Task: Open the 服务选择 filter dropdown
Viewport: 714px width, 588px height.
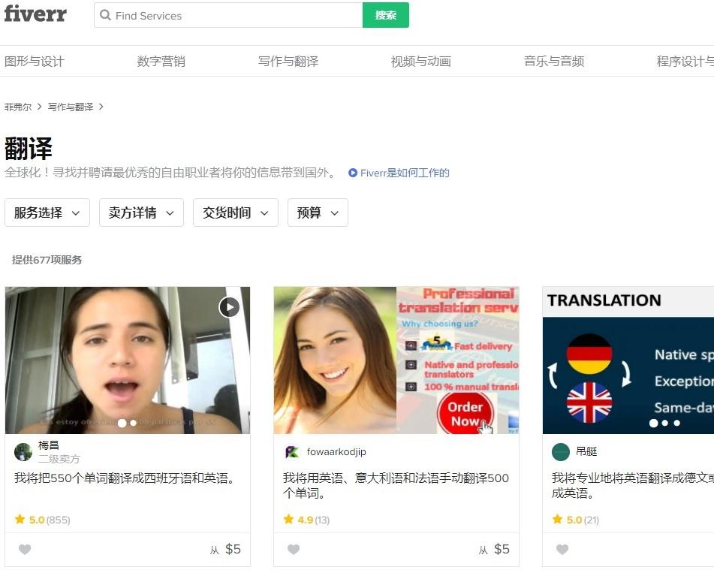Action: [47, 213]
